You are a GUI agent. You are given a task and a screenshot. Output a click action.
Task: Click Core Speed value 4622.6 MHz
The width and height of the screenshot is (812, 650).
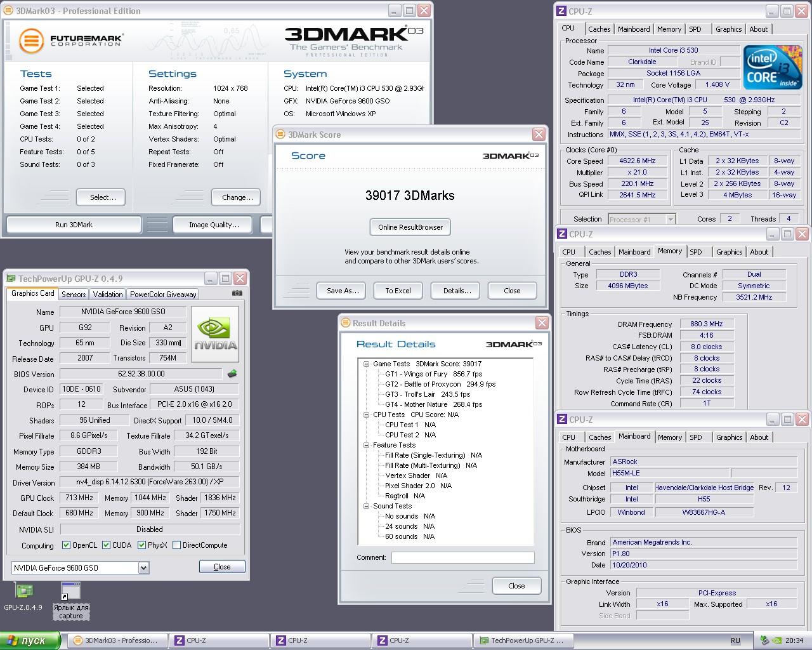[x=637, y=161]
